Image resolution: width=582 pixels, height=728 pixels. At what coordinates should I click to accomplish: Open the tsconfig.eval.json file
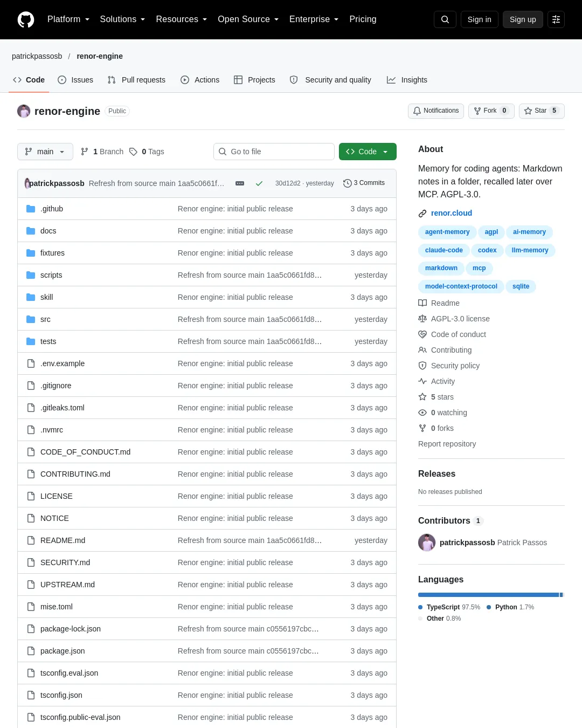pos(69,673)
